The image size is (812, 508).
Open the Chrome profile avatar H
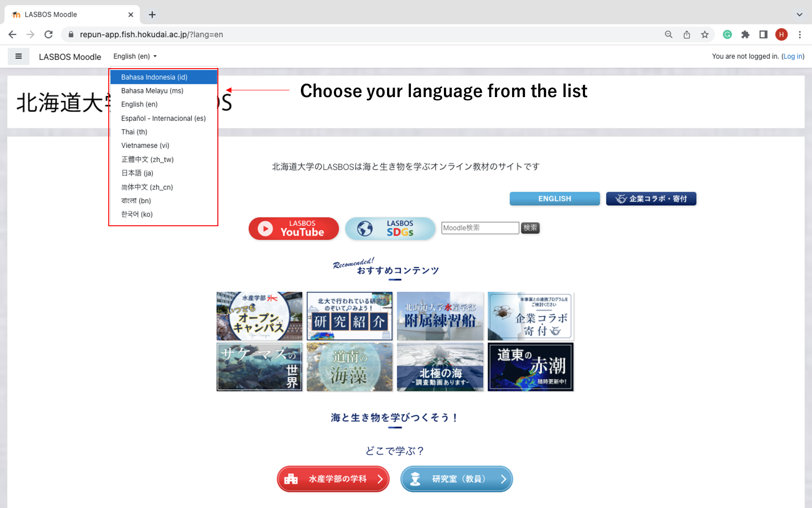click(x=781, y=34)
